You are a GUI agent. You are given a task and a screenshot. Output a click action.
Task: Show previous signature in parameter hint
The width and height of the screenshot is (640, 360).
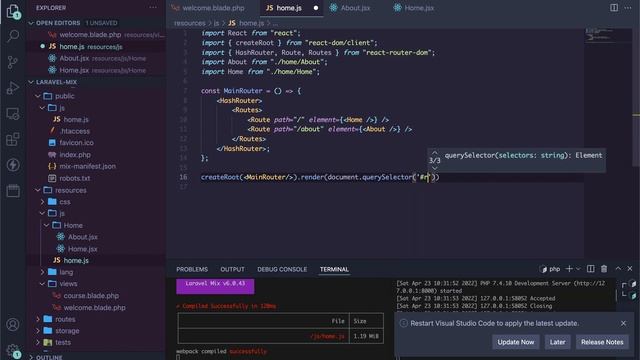(435, 152)
